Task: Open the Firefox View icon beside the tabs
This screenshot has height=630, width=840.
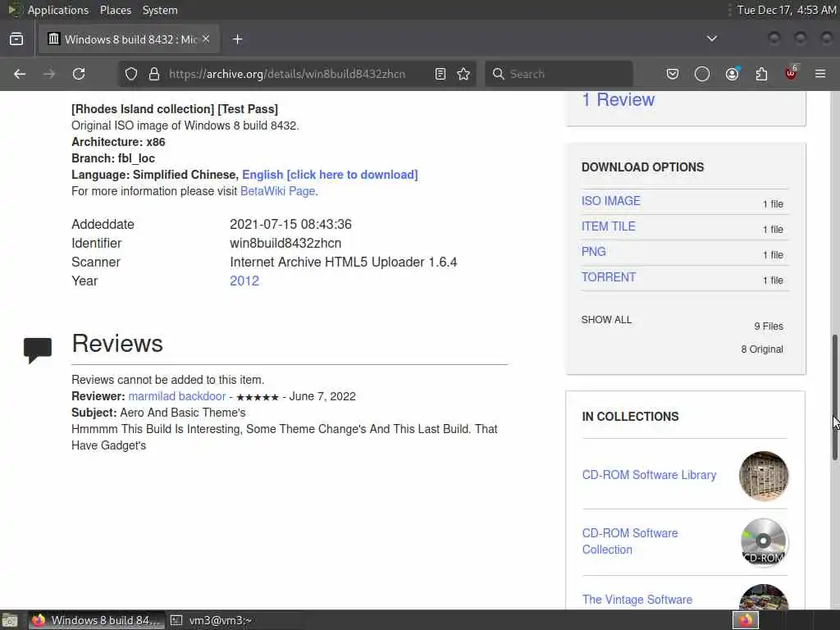Action: click(16, 39)
